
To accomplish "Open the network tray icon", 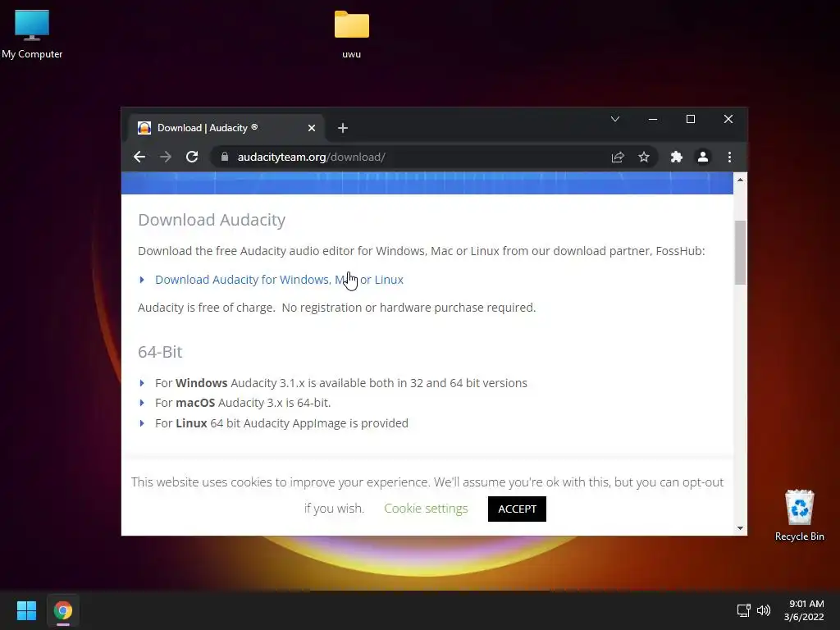I will tap(743, 610).
